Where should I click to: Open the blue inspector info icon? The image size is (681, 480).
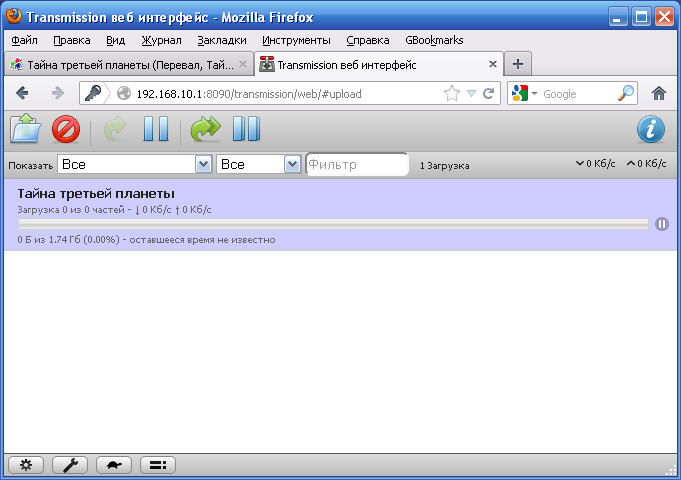tap(651, 129)
